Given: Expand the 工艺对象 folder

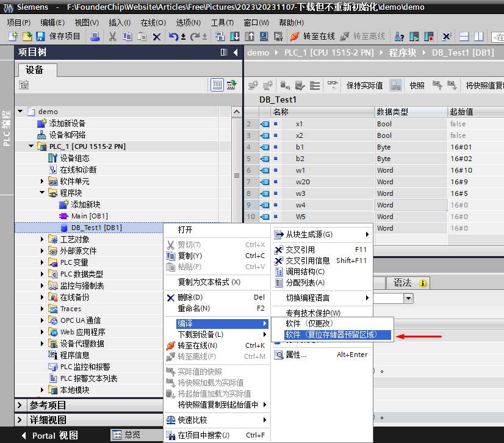Looking at the screenshot, I should click(x=41, y=239).
